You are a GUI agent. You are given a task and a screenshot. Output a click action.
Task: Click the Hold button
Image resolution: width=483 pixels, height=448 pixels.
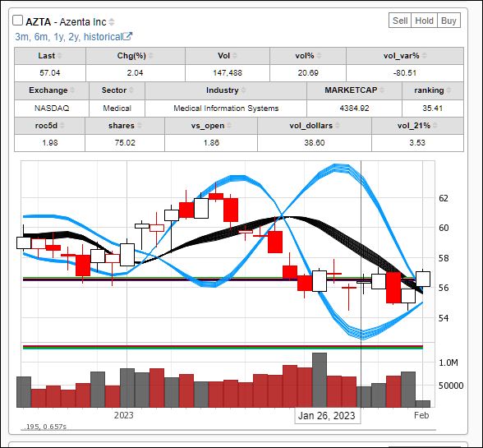click(424, 21)
